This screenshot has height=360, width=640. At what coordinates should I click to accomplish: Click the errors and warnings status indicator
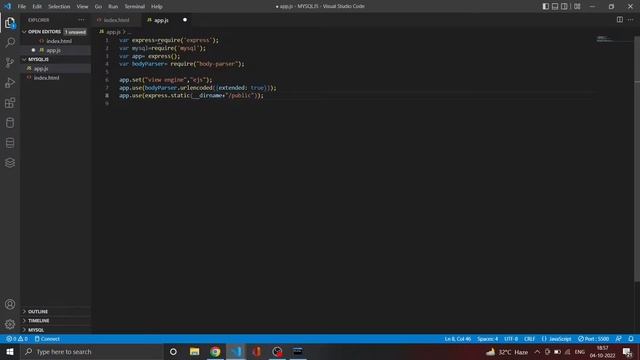pos(17,339)
